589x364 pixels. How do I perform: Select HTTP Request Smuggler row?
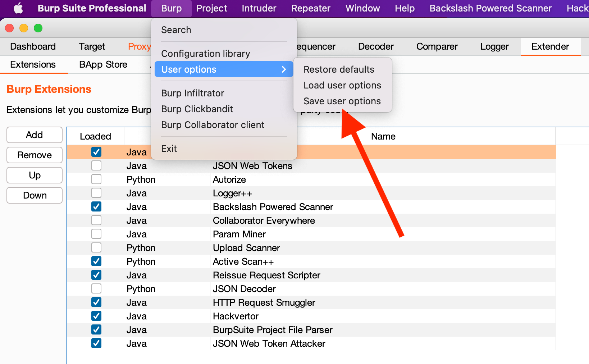coord(311,302)
